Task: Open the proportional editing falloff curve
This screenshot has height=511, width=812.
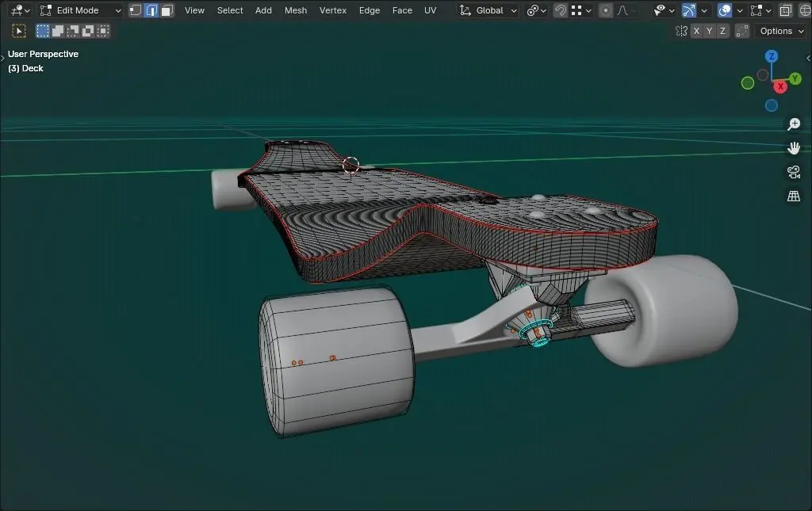Action: tap(626, 10)
